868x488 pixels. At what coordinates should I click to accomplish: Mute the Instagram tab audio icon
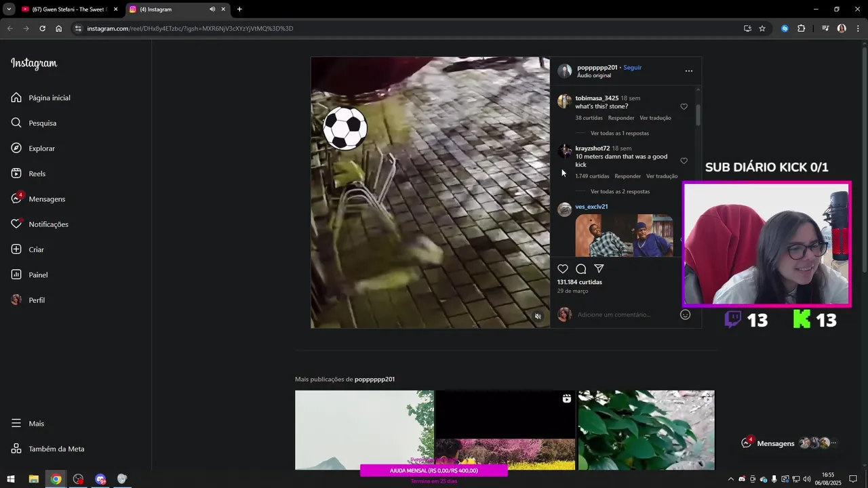[x=212, y=9]
